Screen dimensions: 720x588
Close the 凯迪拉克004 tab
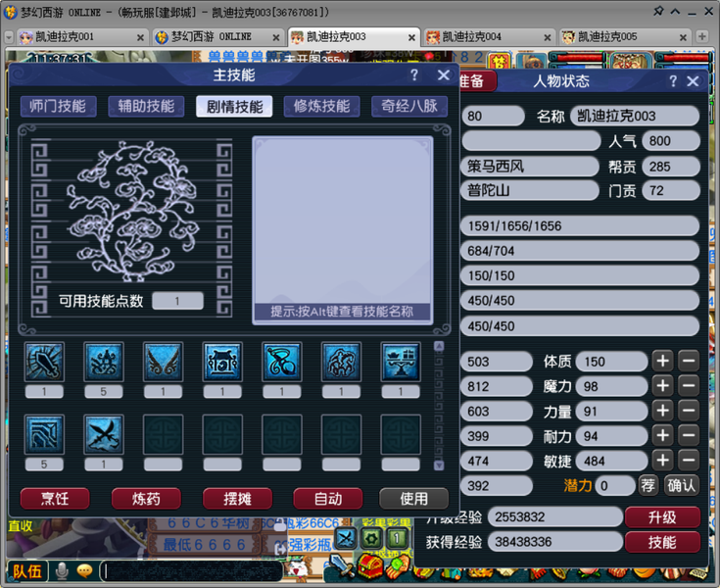click(x=548, y=37)
